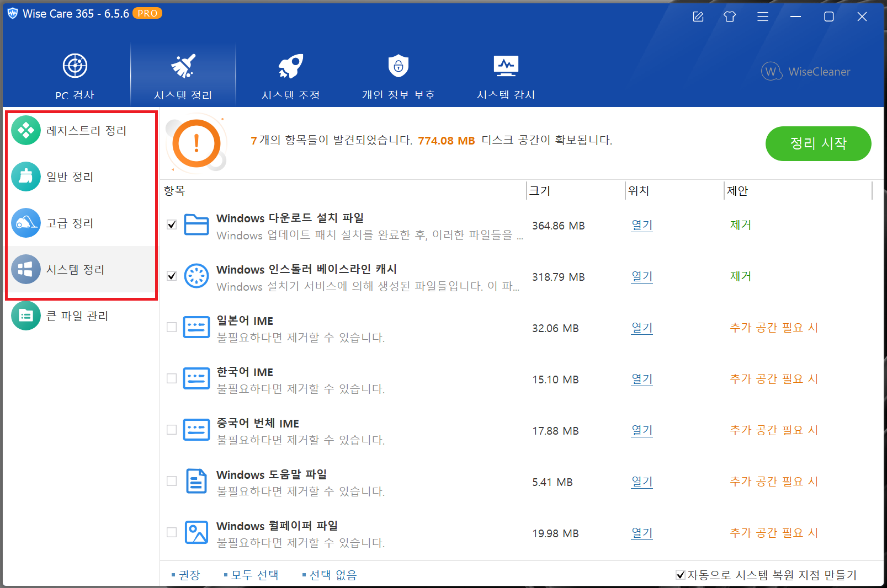
Task: Click 제거 suggestion for Windows 다운로드 설치 파일
Action: coord(741,225)
